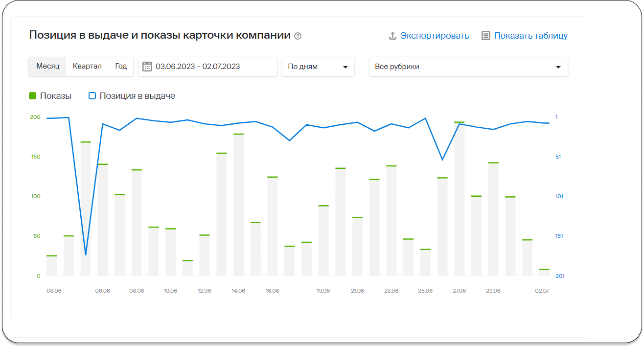The height and width of the screenshot is (347, 644).
Task: Click the table icon near Показать таблицу
Action: [x=485, y=36]
